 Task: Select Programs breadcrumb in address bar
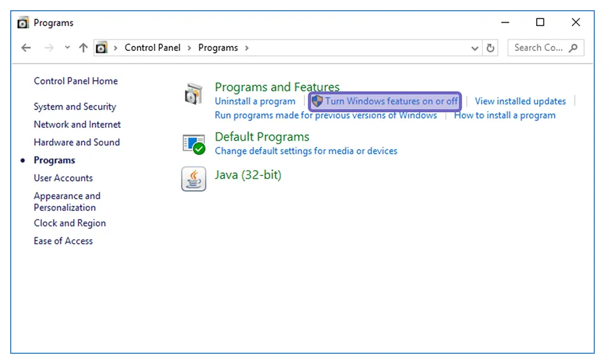(218, 48)
